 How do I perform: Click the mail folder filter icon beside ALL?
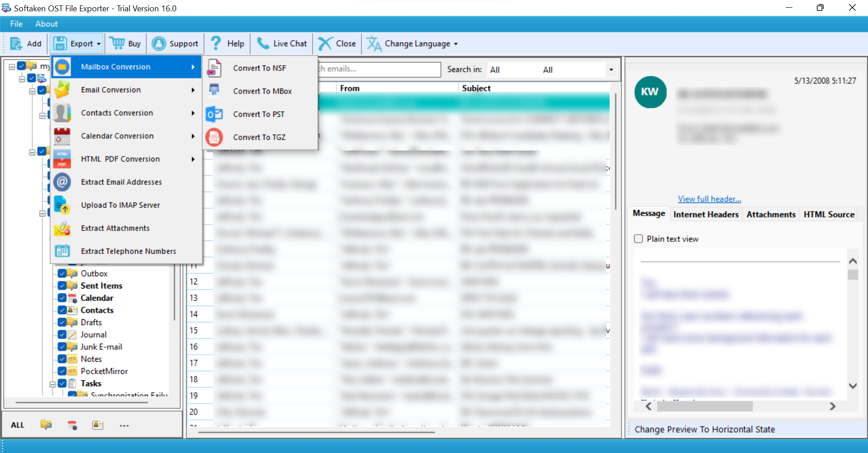click(46, 425)
